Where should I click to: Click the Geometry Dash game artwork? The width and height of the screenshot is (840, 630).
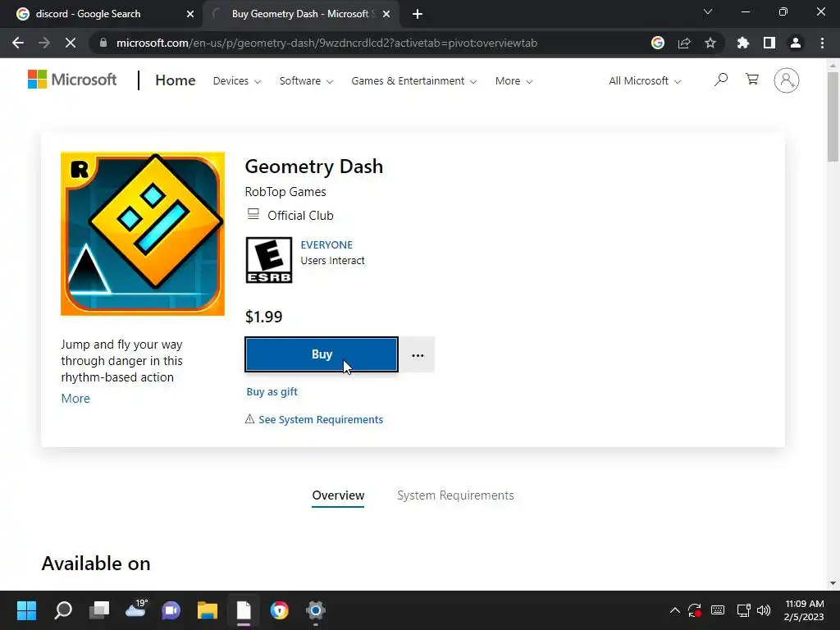point(143,234)
